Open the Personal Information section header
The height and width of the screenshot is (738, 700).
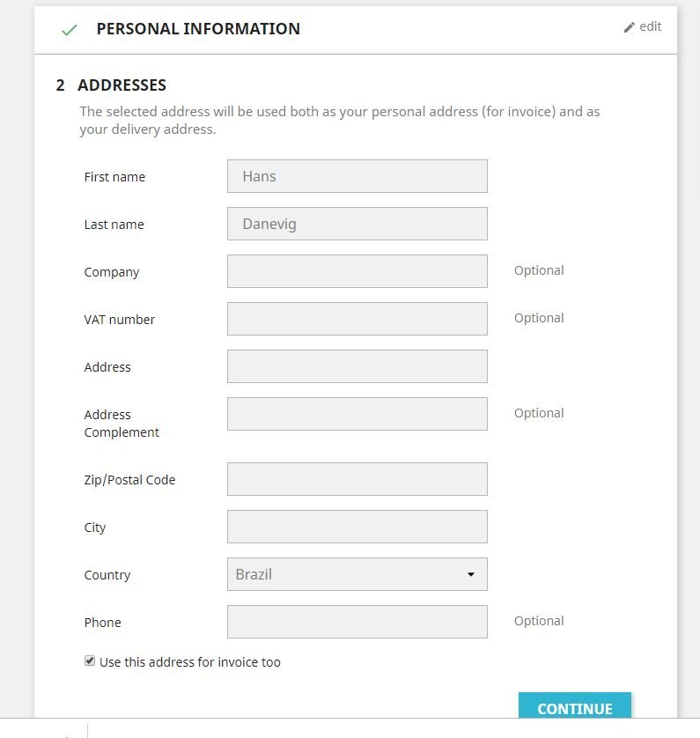tap(197, 29)
